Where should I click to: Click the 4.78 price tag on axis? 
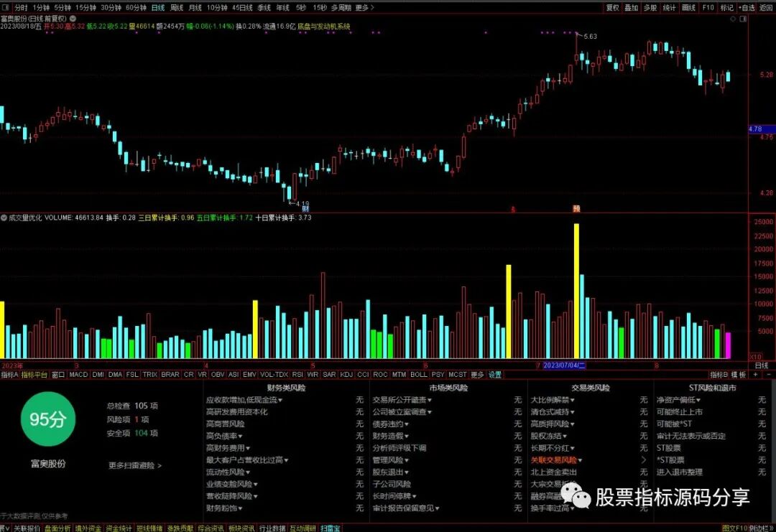click(x=761, y=129)
